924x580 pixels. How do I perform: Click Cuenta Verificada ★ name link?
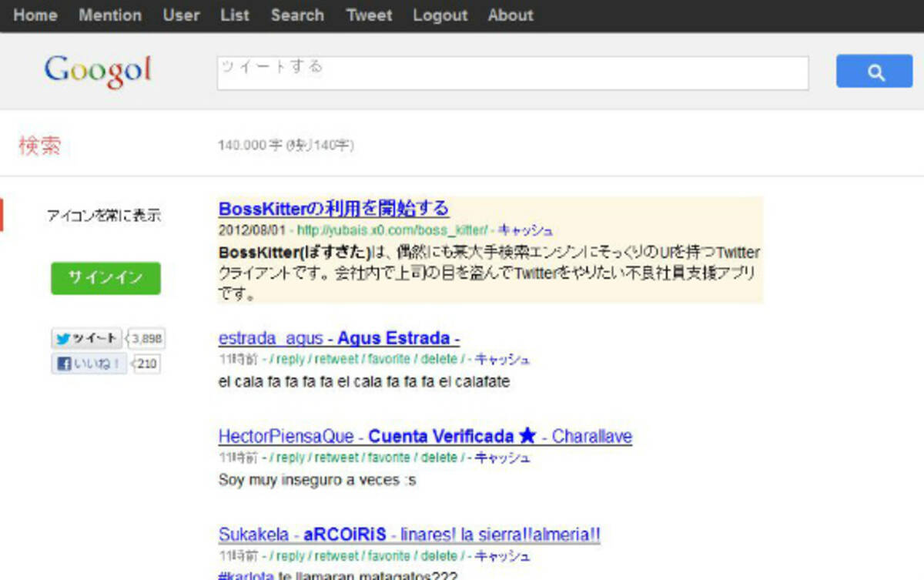point(452,436)
